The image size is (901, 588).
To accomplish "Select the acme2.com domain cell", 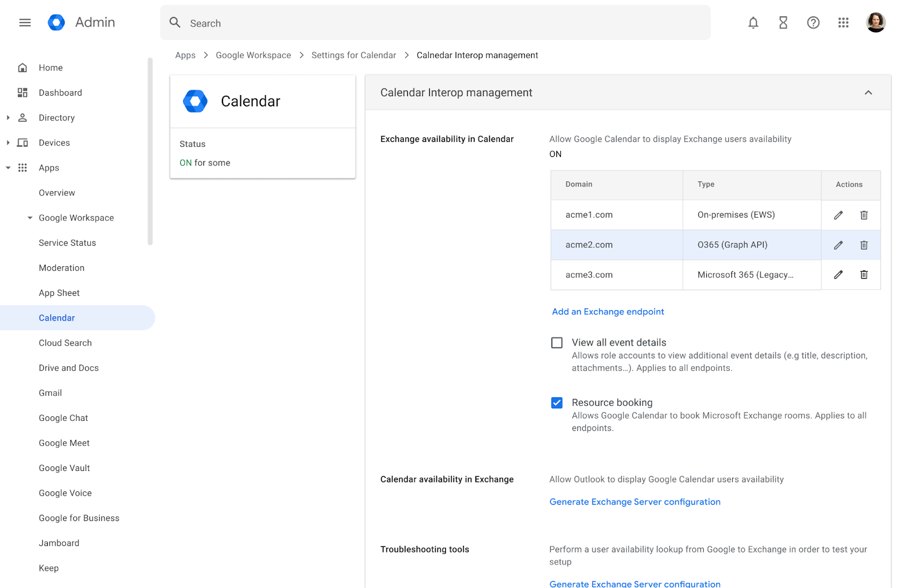I will 617,245.
